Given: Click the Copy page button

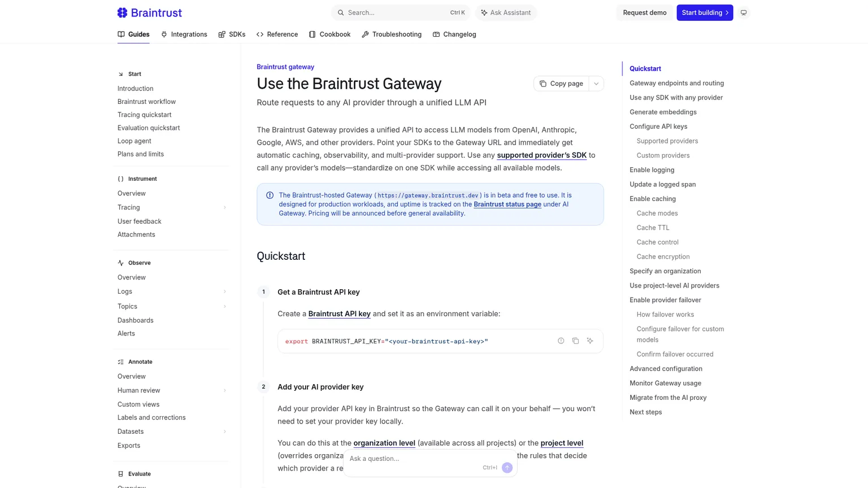Looking at the screenshot, I should (x=561, y=84).
